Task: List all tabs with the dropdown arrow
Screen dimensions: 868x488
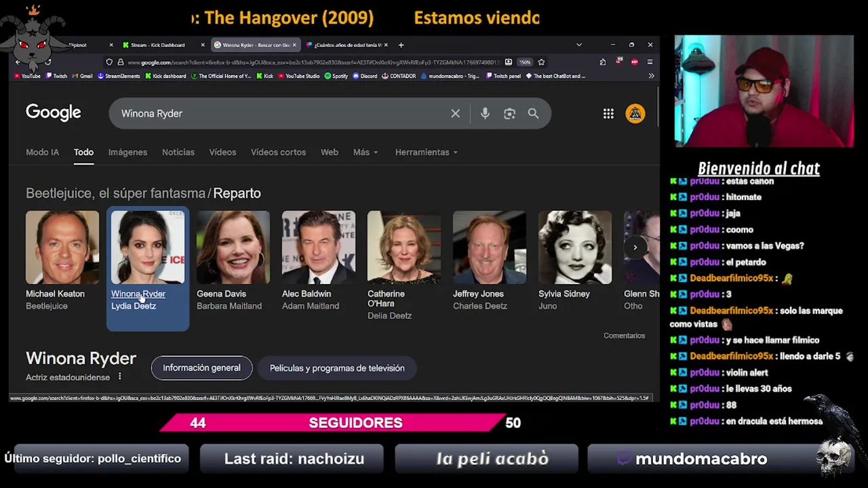Action: [578, 45]
